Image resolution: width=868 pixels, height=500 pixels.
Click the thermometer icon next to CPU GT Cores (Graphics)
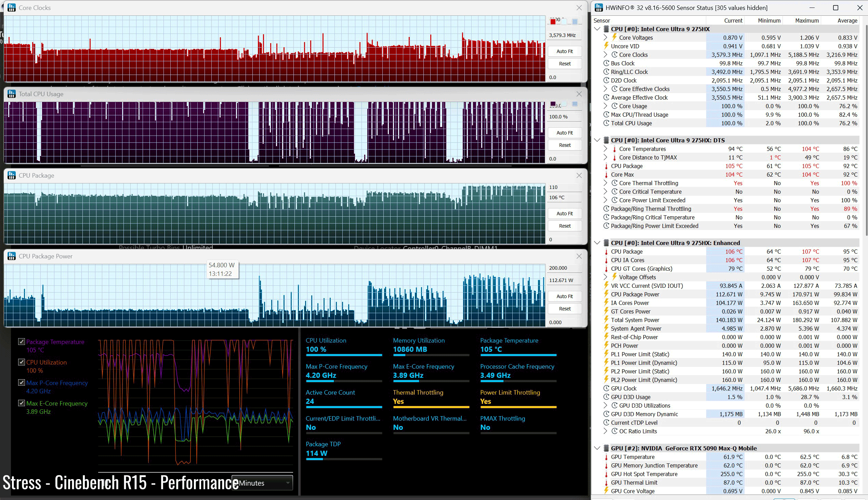[606, 269]
